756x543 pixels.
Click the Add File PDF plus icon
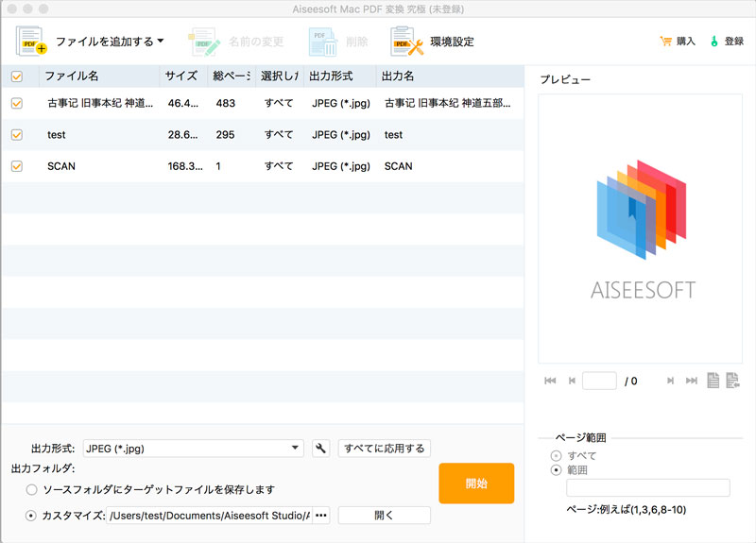click(31, 41)
